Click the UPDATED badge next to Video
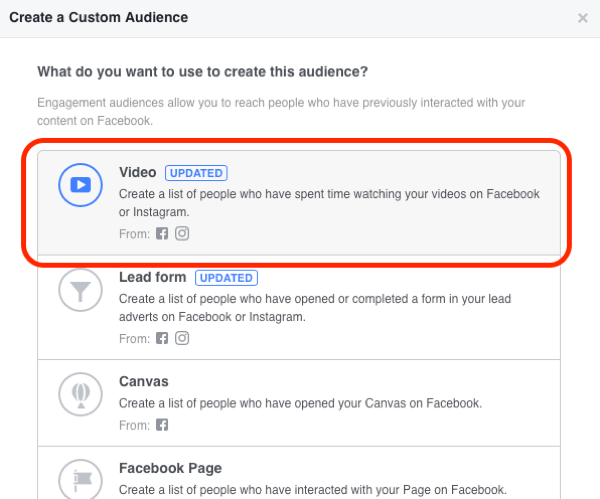Viewport: 600px width, 499px height. tap(196, 173)
